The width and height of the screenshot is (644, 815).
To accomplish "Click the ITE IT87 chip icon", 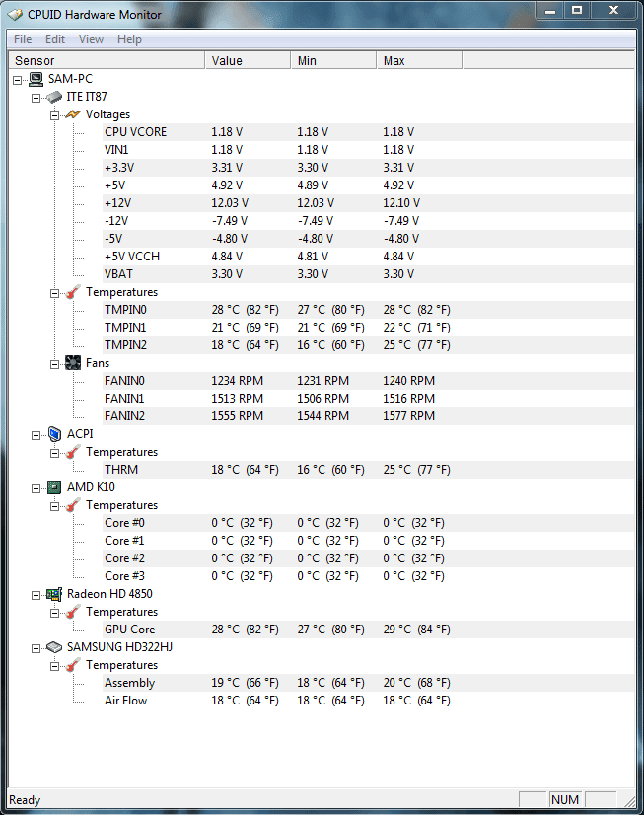I will tap(54, 97).
